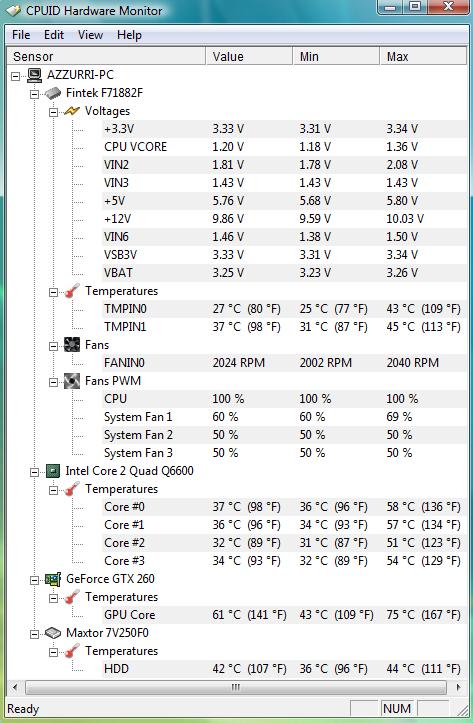This screenshot has width=473, height=723.
Task: Select the Voltages lightning icon
Action: pyautogui.click(x=72, y=111)
